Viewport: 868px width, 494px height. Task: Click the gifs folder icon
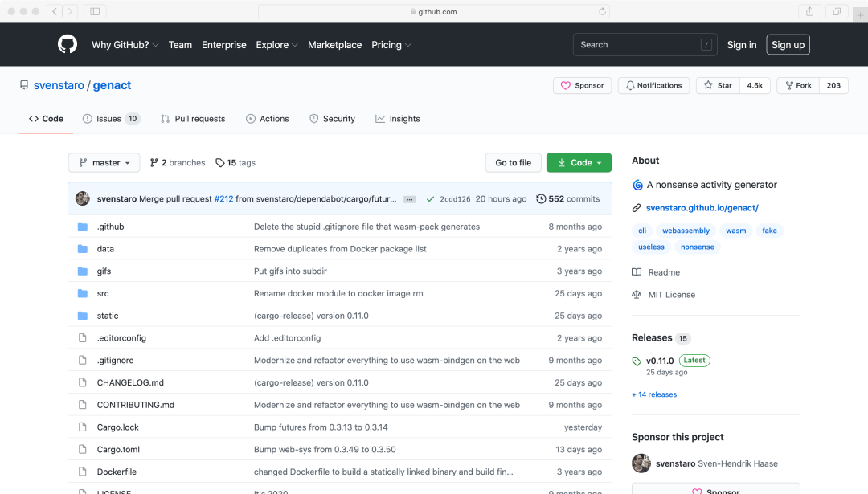coord(83,271)
